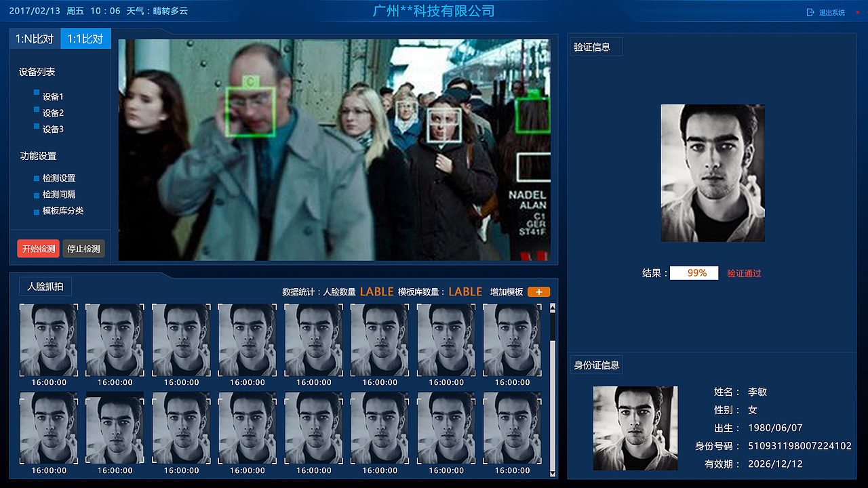Viewport: 868px width, 488px height.
Task: Click the date 2017/02/13 in header
Action: click(x=34, y=11)
